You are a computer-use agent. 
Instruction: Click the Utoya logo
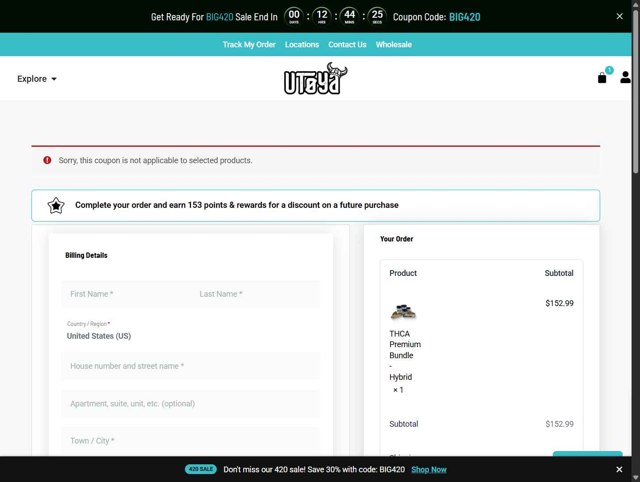(316, 78)
